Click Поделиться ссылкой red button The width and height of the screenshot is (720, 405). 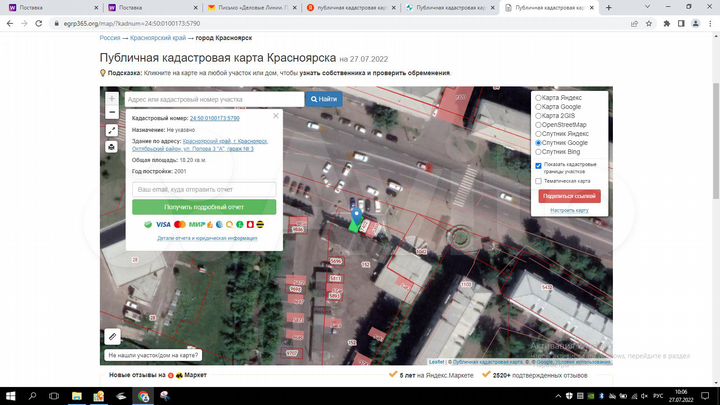click(569, 196)
